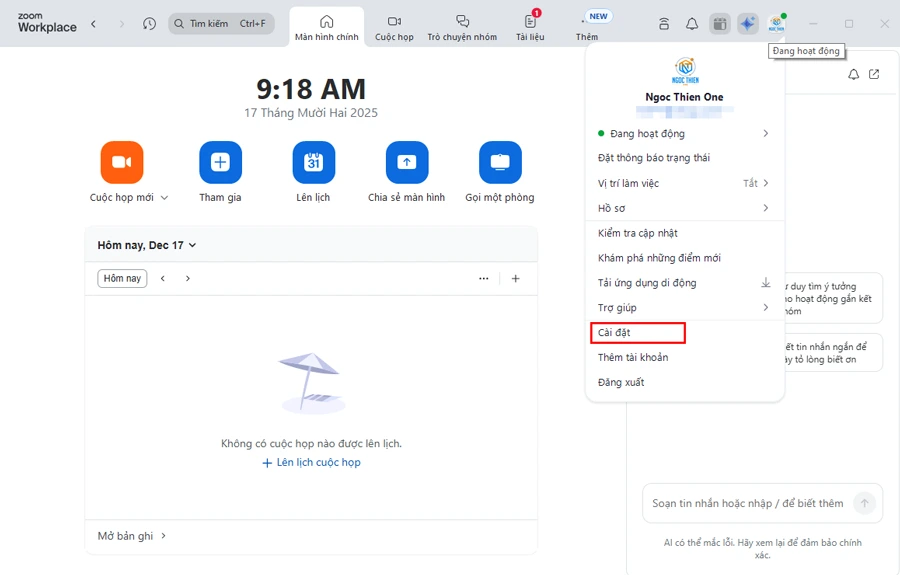Click the Gọi một phòng icon
Image resolution: width=900 pixels, height=575 pixels.
(x=500, y=162)
